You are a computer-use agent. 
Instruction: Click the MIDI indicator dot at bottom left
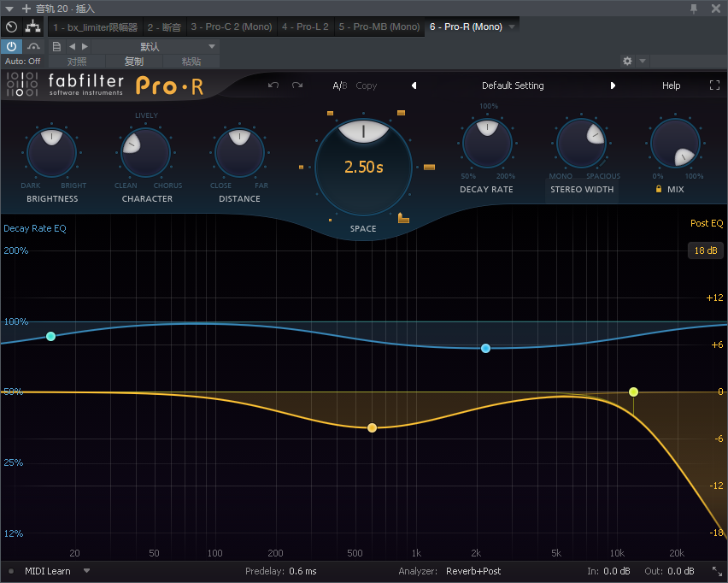[x=10, y=571]
